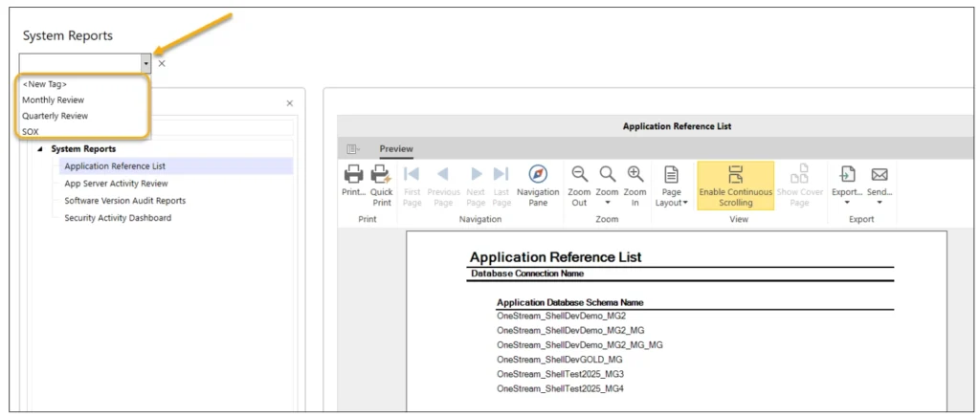Jump to the Last Page arrow
The height and width of the screenshot is (417, 980).
[501, 175]
